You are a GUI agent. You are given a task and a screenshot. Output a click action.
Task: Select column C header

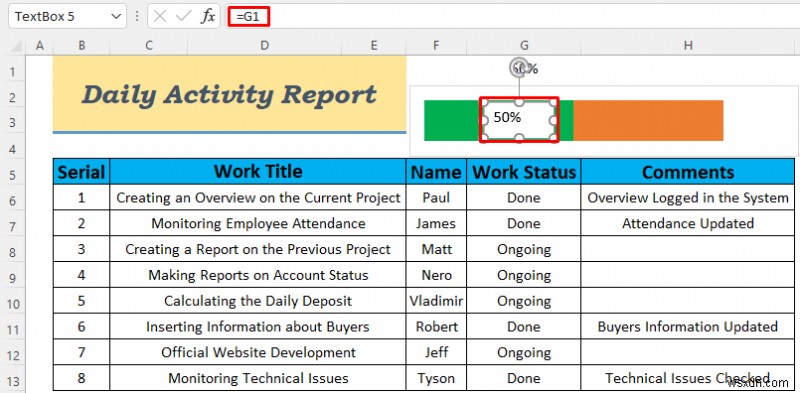click(148, 46)
